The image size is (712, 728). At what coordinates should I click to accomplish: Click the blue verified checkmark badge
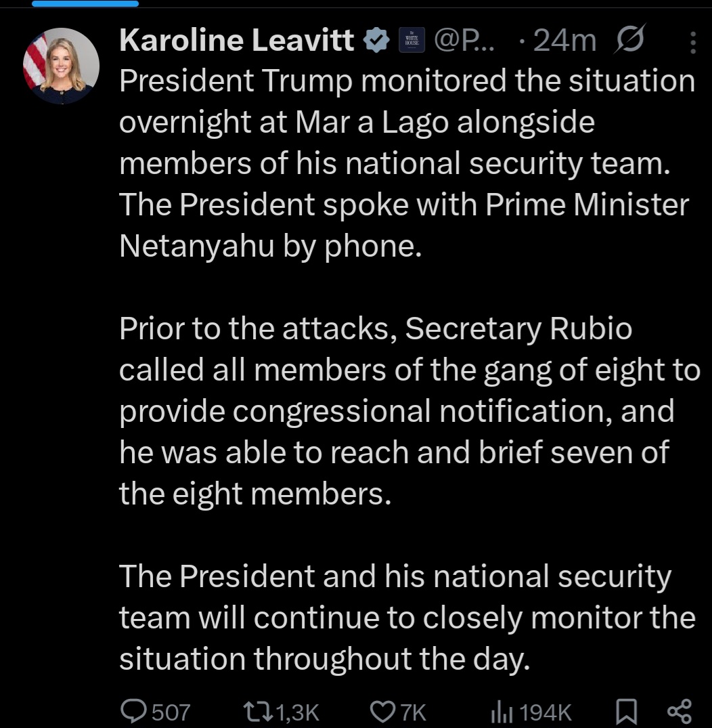[376, 42]
